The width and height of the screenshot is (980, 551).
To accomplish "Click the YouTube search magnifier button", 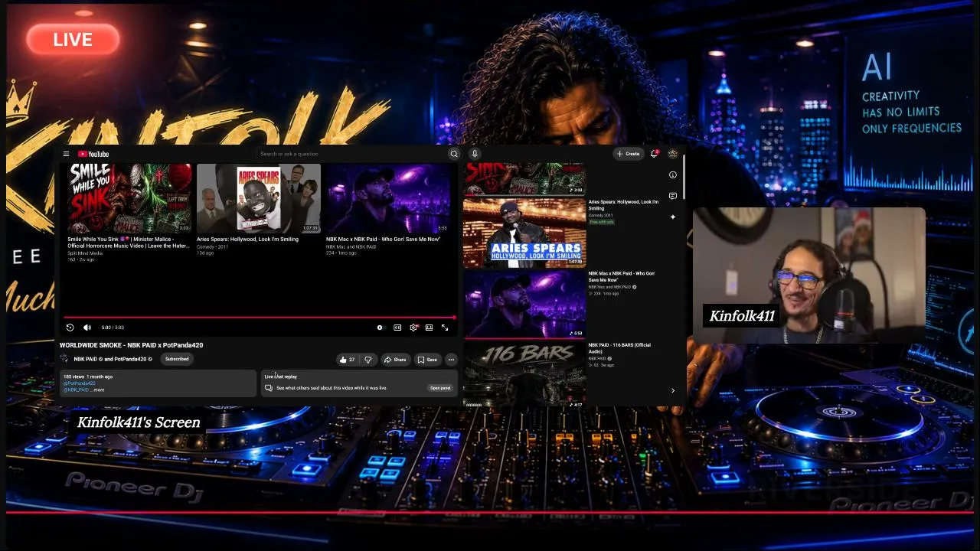I will point(454,154).
